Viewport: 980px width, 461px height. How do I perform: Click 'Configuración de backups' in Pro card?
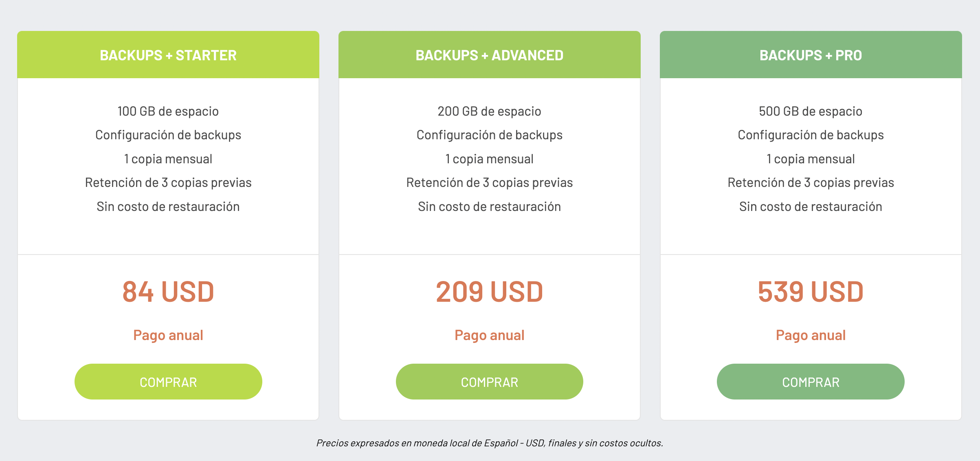(x=811, y=135)
